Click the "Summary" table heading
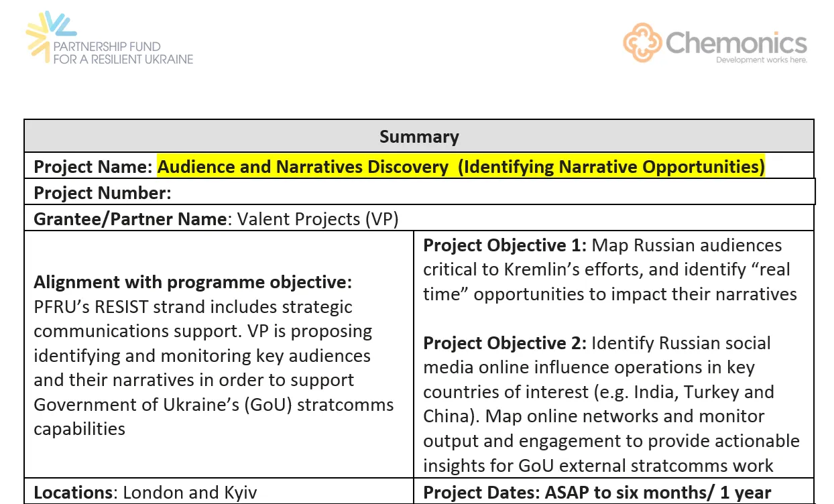The width and height of the screenshot is (834, 504). (x=419, y=137)
